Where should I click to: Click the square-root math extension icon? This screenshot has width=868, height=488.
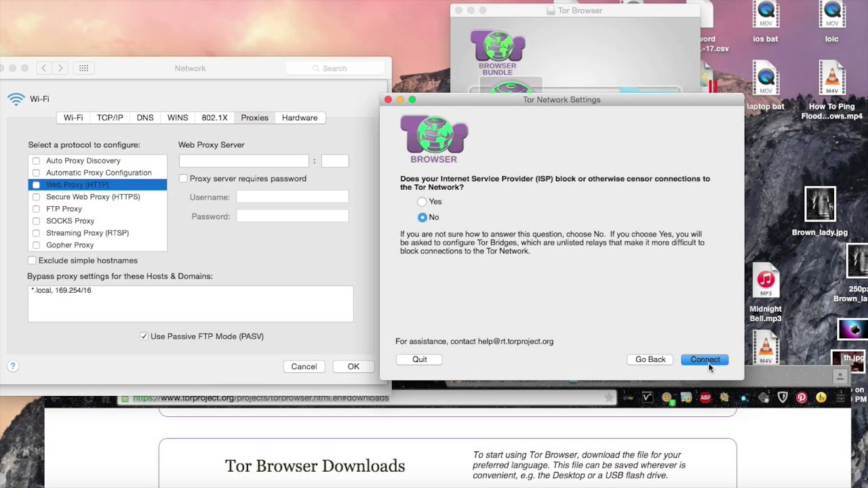(x=647, y=397)
